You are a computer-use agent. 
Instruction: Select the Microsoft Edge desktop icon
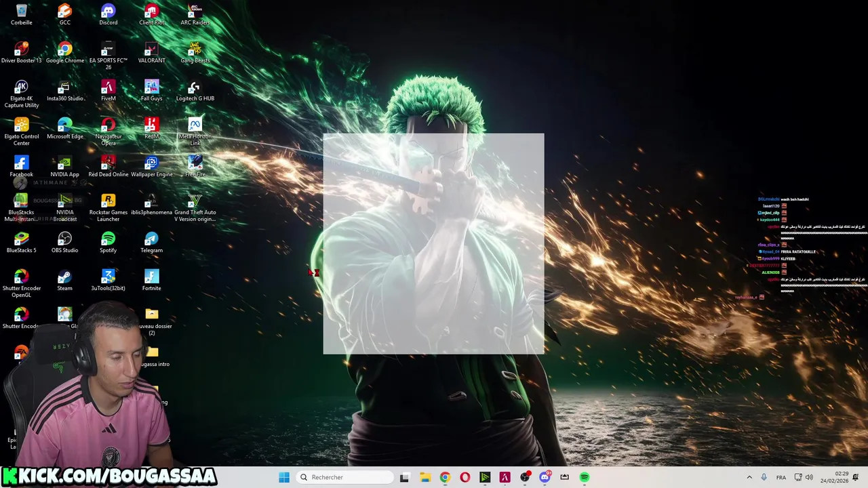(x=65, y=129)
